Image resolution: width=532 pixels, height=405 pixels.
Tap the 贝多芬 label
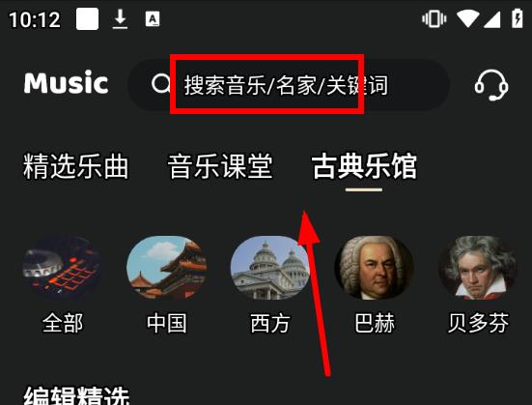[x=478, y=323]
